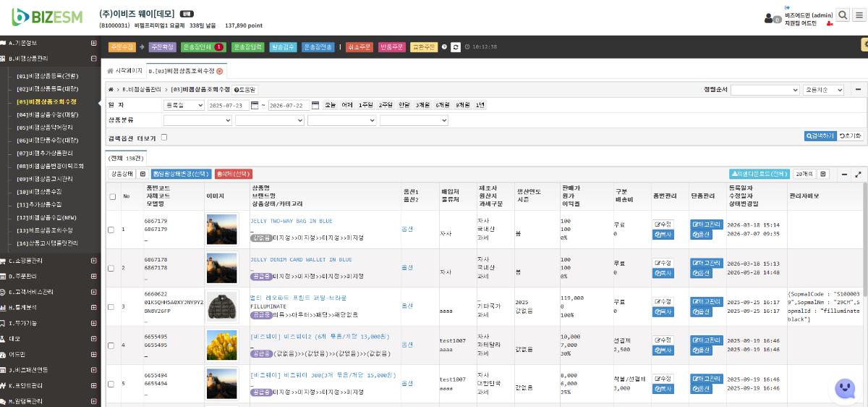Toggle the 검색옵션 더보기 checkbox

tap(164, 137)
